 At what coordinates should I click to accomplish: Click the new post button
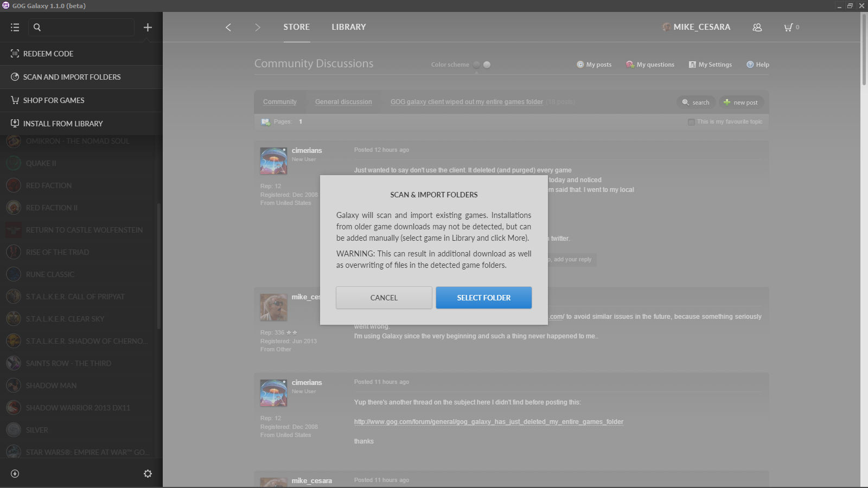(x=741, y=102)
